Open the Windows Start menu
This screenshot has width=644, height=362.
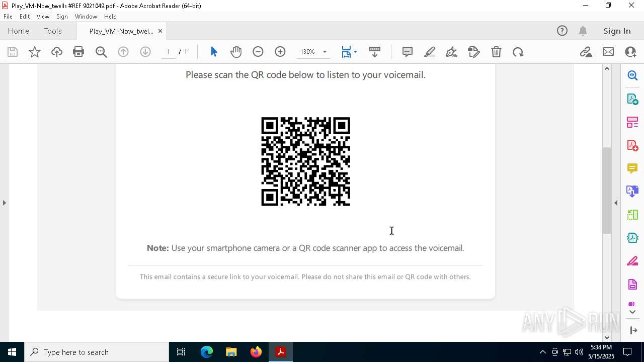(x=12, y=352)
